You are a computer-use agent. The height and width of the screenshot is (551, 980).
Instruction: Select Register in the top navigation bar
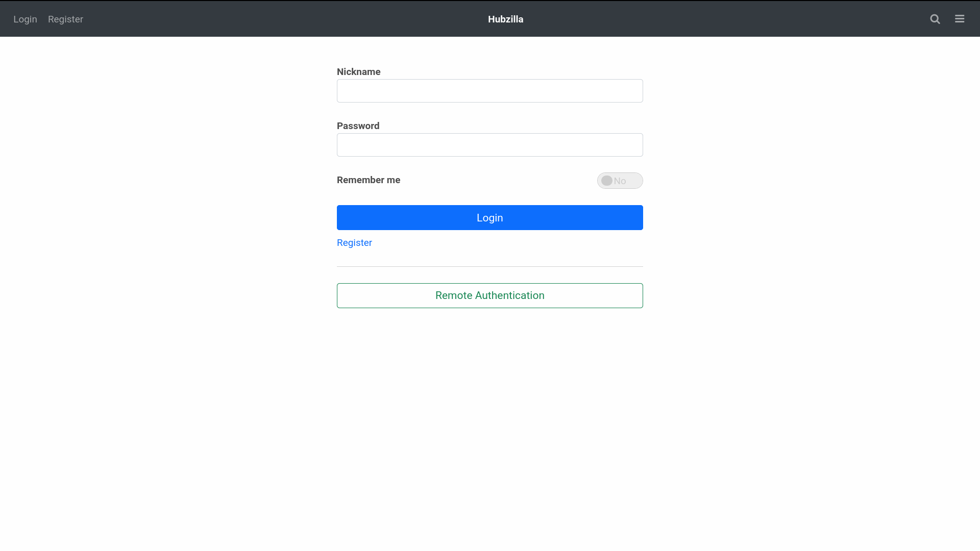coord(65,19)
